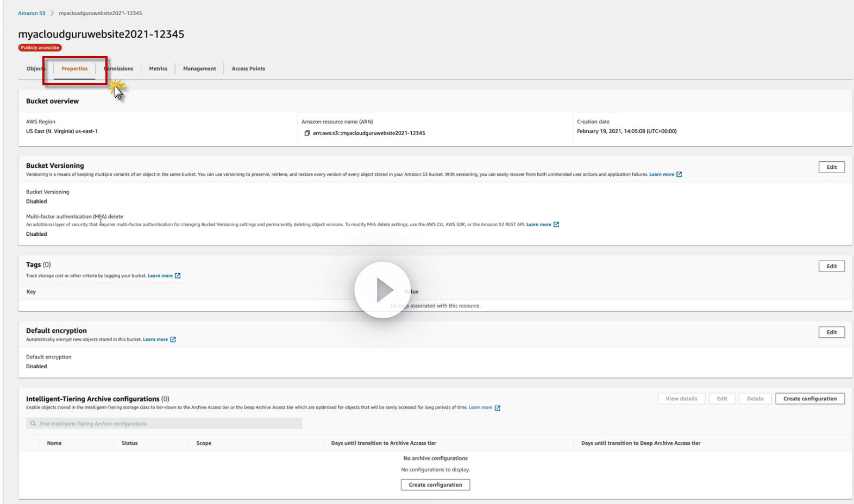Open the Management tab
This screenshot has height=504, width=854.
pos(199,69)
